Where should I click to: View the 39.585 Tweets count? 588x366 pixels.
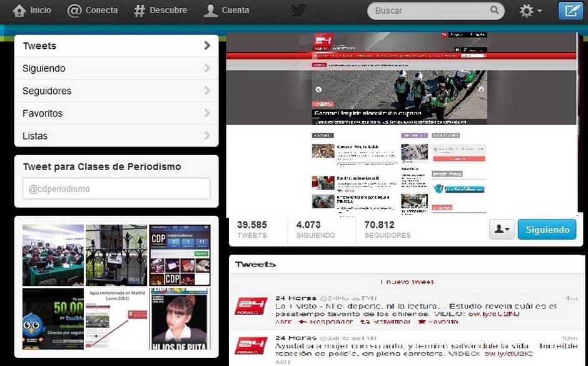(x=252, y=230)
